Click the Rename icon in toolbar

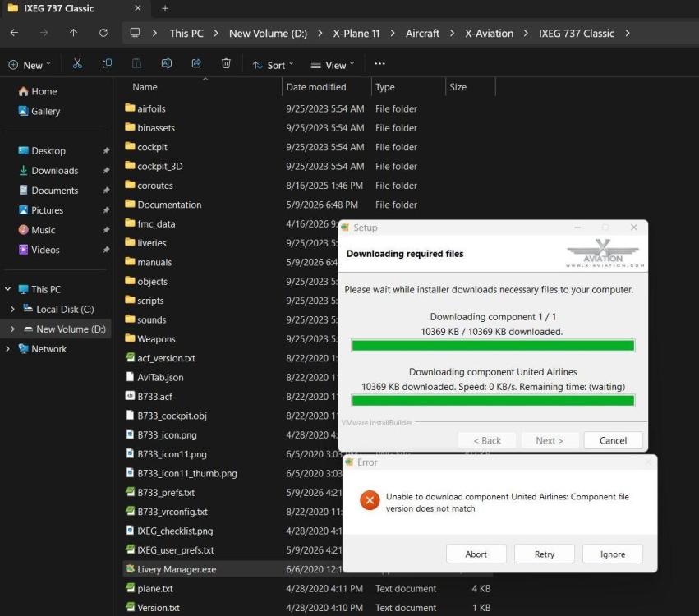tap(167, 64)
